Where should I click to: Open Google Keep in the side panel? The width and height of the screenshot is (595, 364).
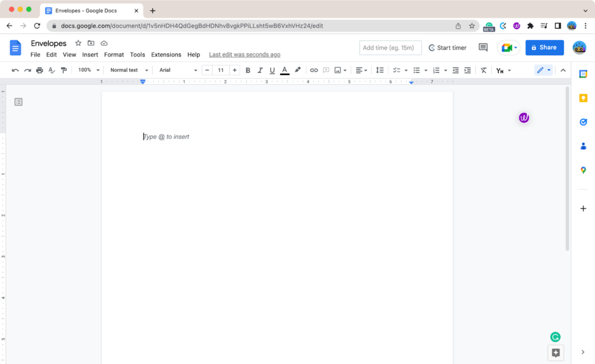point(583,98)
